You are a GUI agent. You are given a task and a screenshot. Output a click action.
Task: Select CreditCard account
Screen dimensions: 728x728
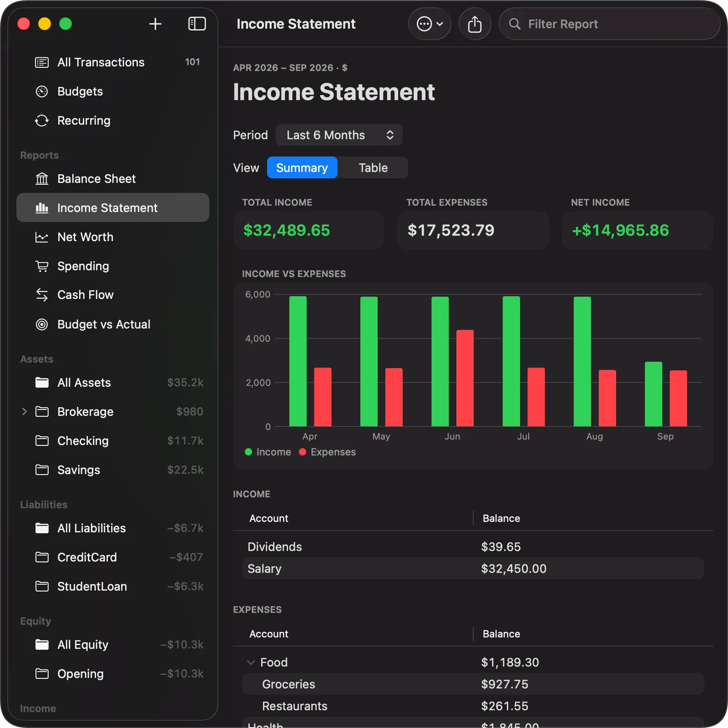pos(113,557)
